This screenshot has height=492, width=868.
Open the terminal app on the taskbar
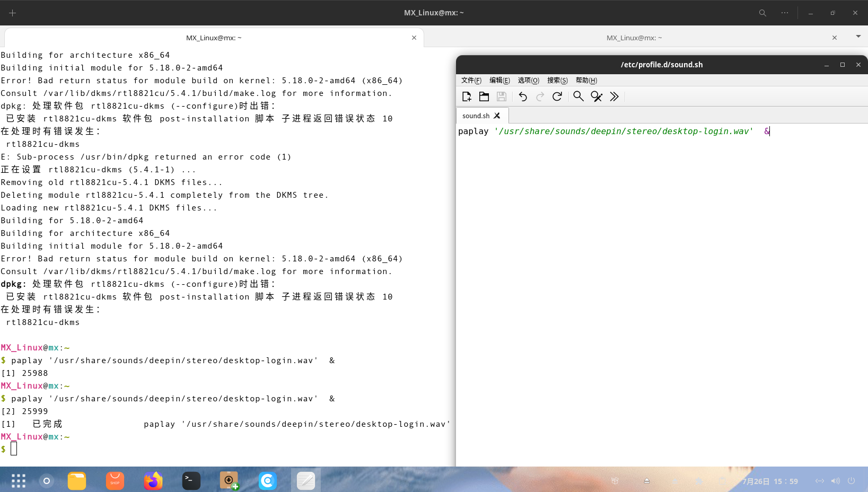pyautogui.click(x=191, y=481)
